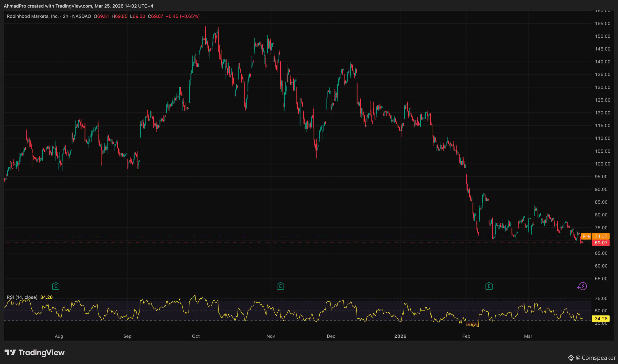The image size is (618, 364).
Task: Click the Oct label on time axis
Action: (x=196, y=336)
